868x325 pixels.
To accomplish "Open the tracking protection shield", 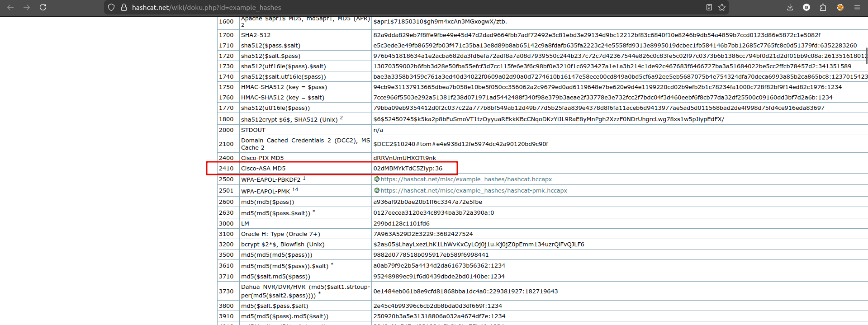I will point(111,7).
